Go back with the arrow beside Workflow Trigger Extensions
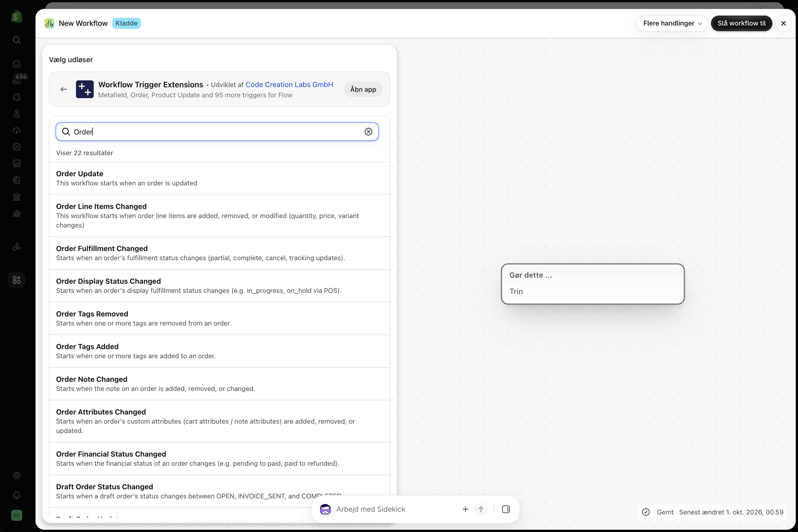 click(64, 89)
